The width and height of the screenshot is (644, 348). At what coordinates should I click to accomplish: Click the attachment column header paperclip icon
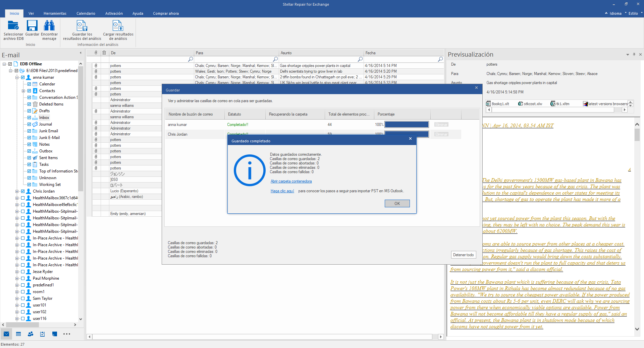(96, 53)
